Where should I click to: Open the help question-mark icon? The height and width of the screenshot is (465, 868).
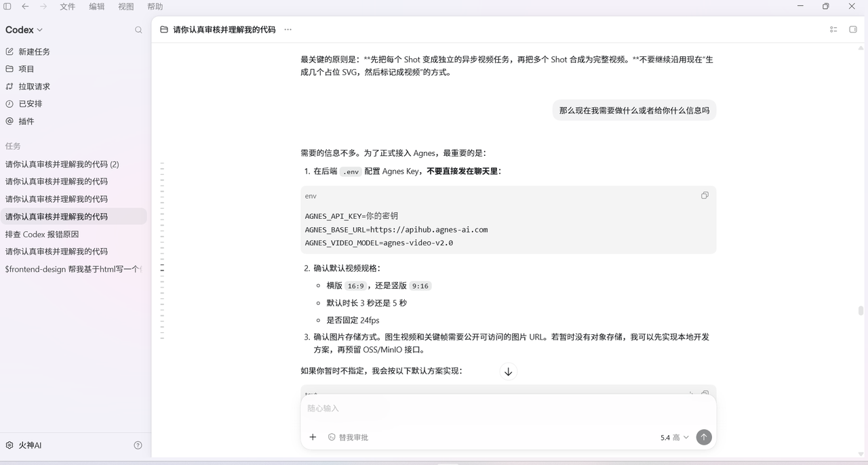pyautogui.click(x=138, y=445)
